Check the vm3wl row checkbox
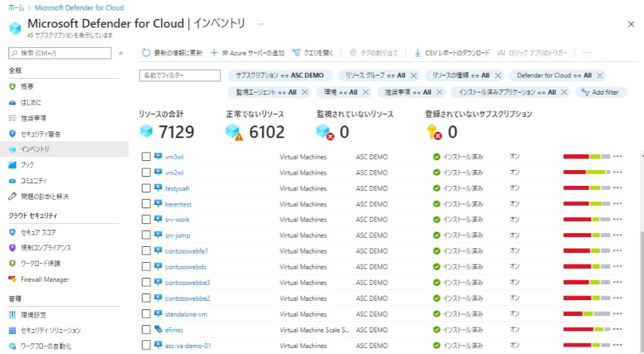This screenshot has width=644, height=354. (146, 157)
